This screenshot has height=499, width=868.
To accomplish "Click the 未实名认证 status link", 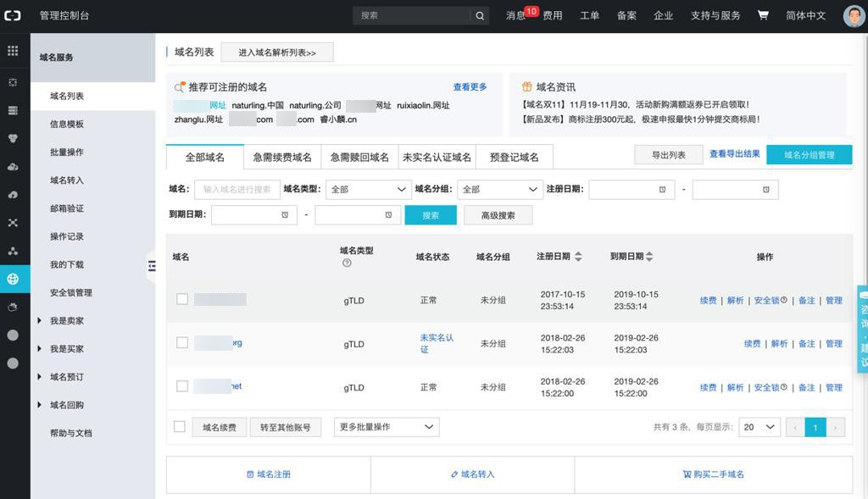I will click(x=437, y=343).
